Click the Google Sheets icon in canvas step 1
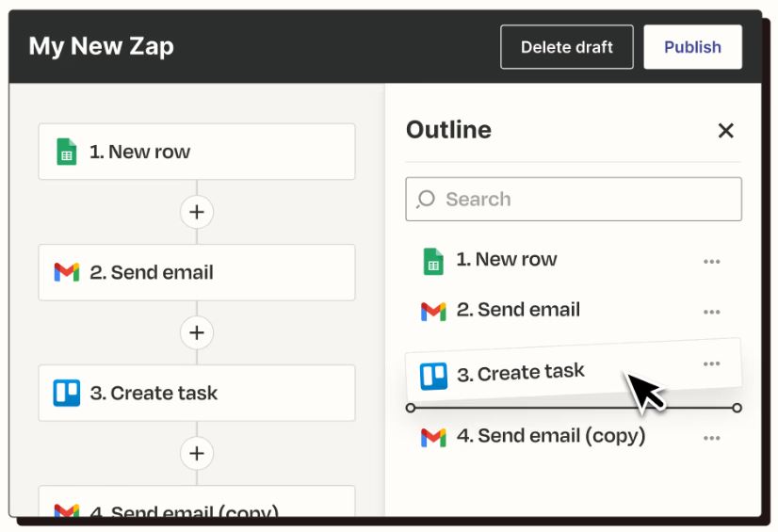This screenshot has width=778, height=532. tap(67, 152)
